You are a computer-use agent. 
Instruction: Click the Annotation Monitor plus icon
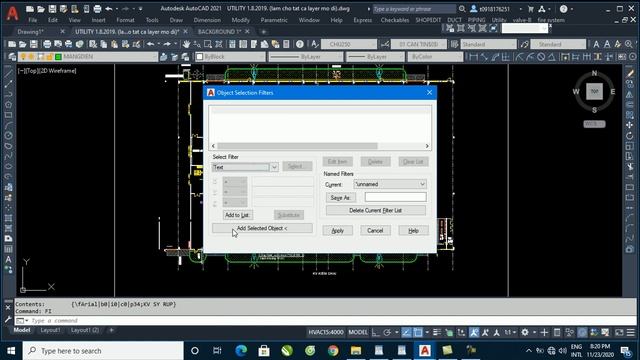[x=544, y=333]
